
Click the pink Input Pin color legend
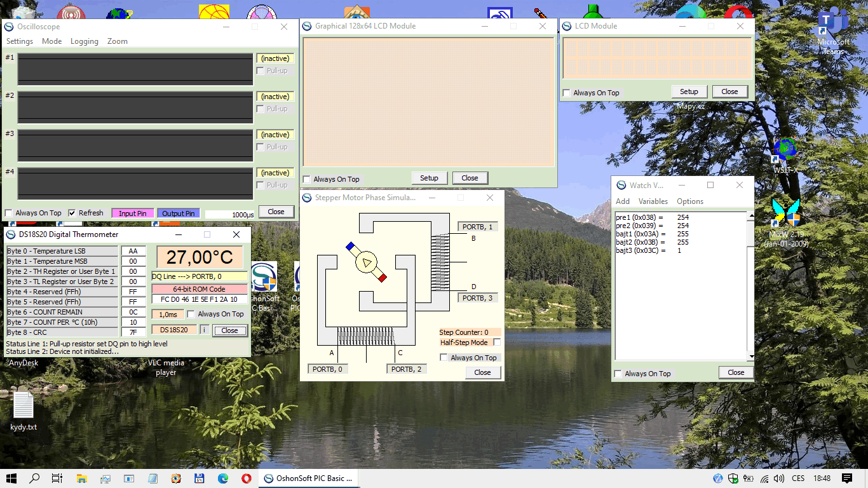(x=132, y=213)
